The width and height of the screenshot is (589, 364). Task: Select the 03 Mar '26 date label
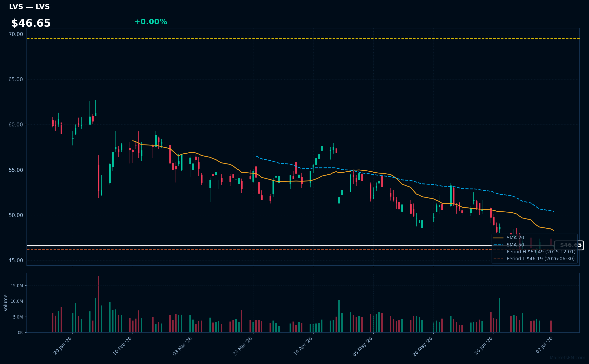click(x=182, y=346)
